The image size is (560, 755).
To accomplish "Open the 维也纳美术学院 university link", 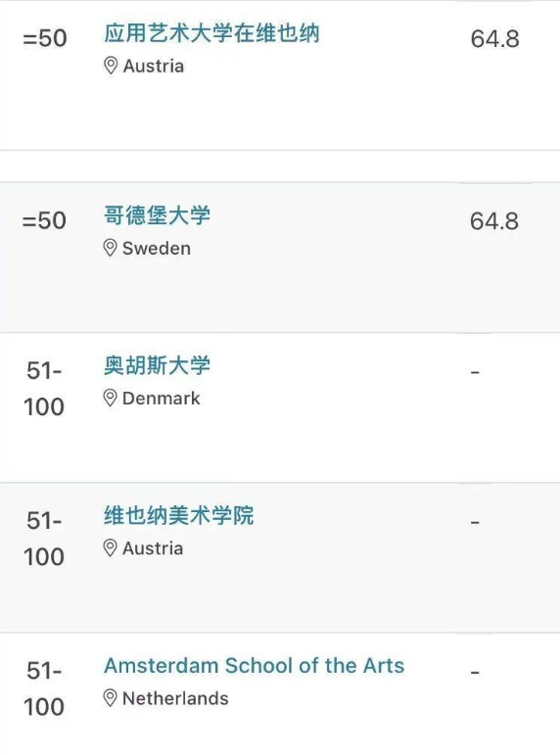I will pyautogui.click(x=179, y=516).
